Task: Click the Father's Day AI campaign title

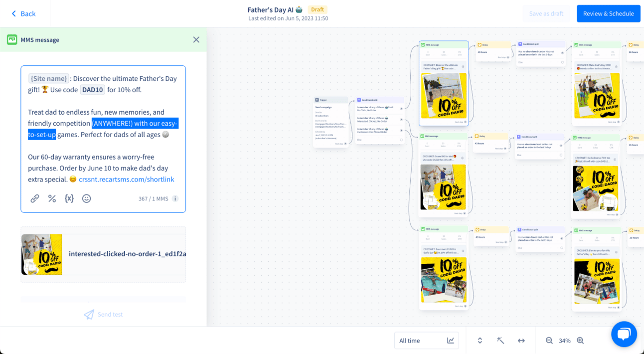Action: tap(275, 9)
